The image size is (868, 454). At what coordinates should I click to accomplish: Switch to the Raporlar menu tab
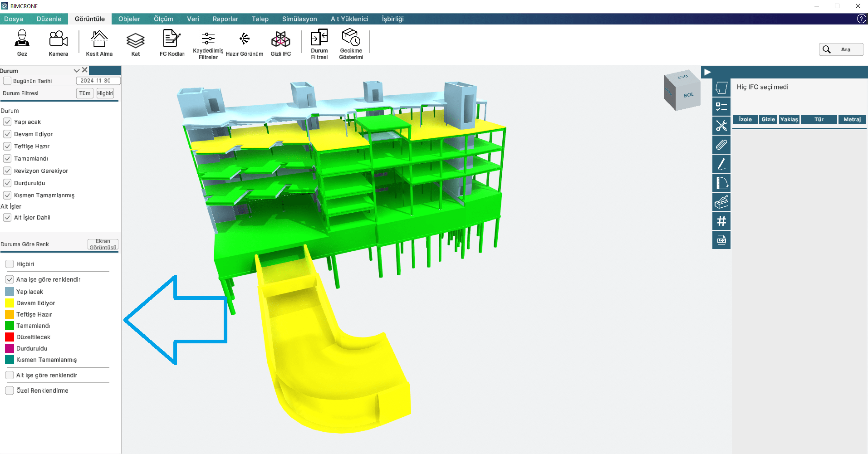tap(225, 19)
